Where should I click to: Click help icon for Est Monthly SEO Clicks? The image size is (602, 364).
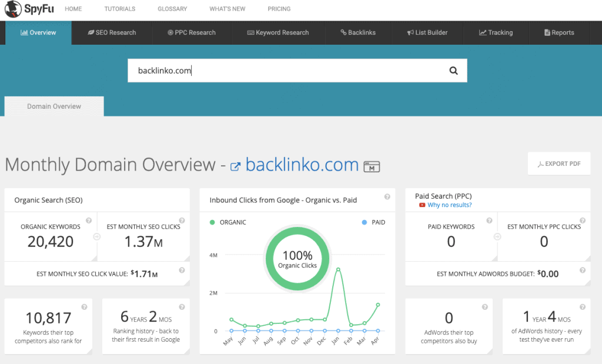(x=182, y=221)
